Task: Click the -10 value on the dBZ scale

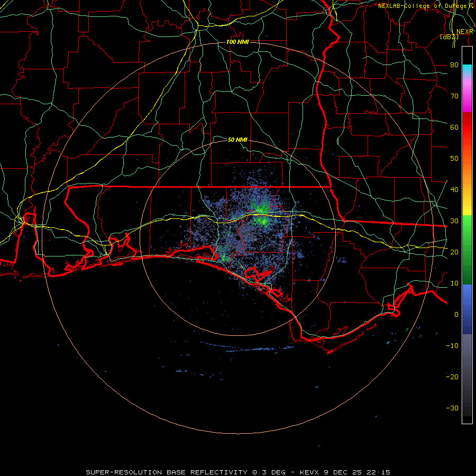Action: [452, 345]
